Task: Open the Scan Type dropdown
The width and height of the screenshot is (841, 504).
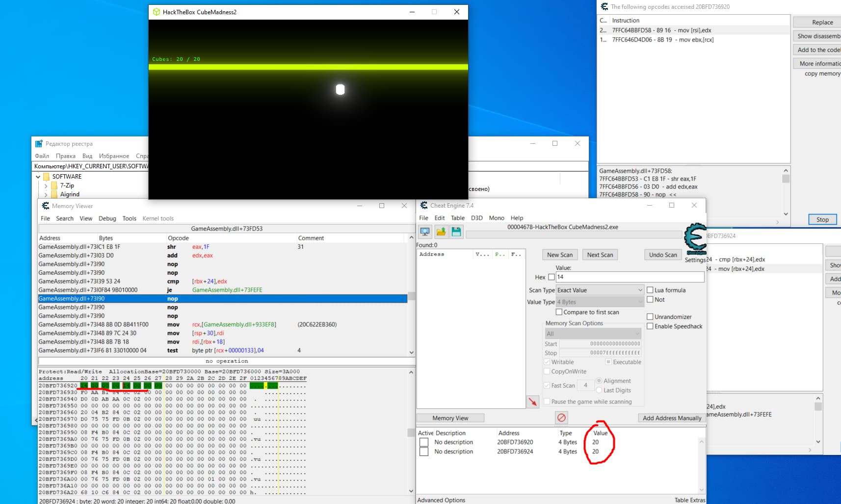Action: (x=599, y=290)
